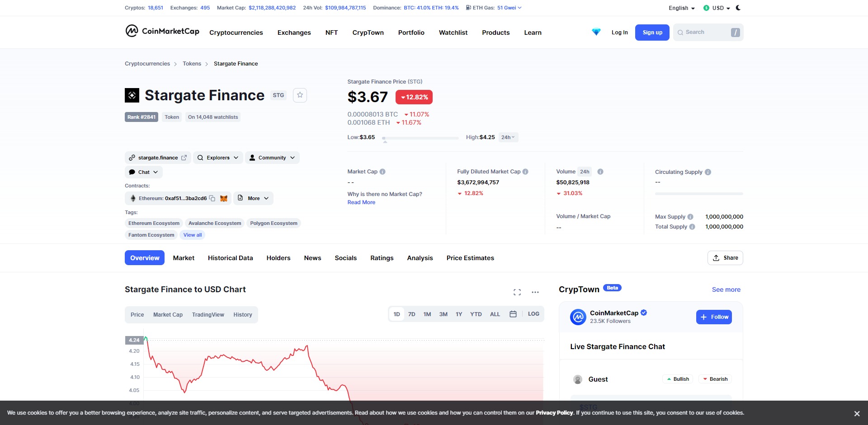Switch to the Price Estimates tab
868x425 pixels.
tap(470, 258)
